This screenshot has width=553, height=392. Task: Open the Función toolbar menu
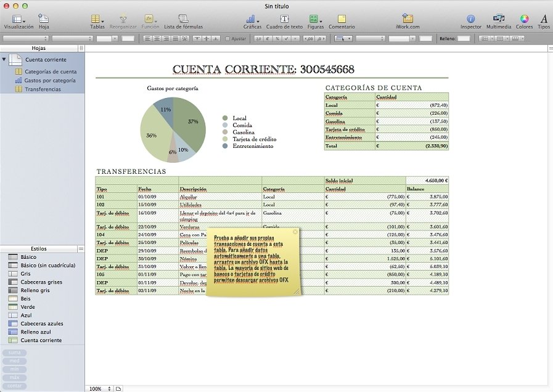pos(150,22)
